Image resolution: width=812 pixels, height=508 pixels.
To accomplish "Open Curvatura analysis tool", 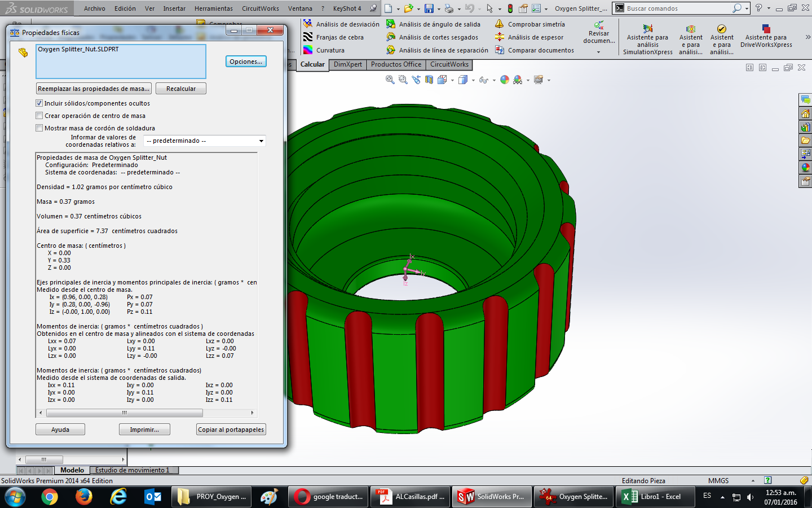I will point(324,50).
